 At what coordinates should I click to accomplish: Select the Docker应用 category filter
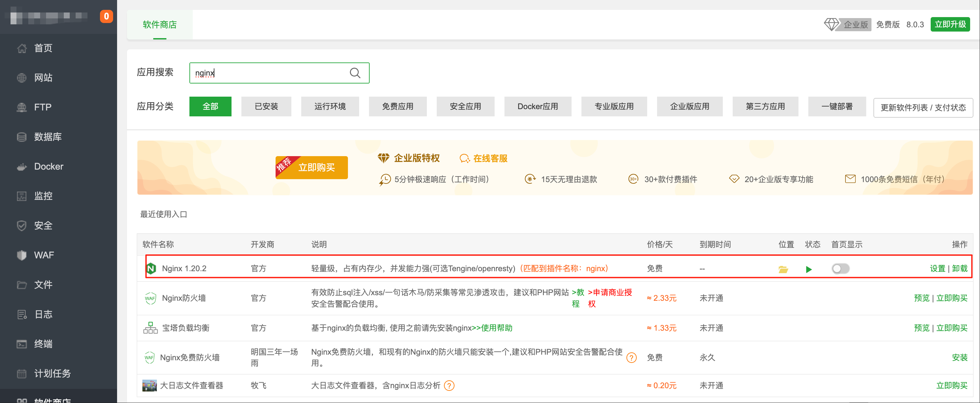pos(537,107)
